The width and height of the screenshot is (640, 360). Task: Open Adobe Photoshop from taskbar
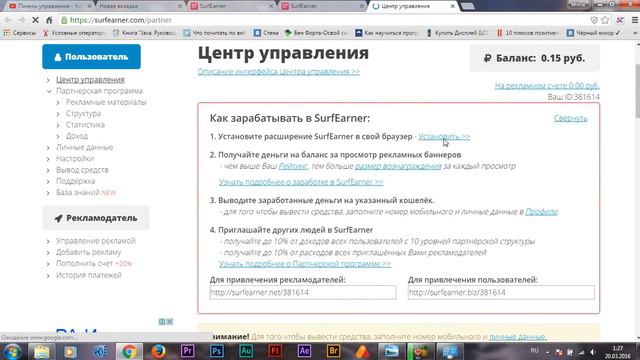(x=217, y=351)
